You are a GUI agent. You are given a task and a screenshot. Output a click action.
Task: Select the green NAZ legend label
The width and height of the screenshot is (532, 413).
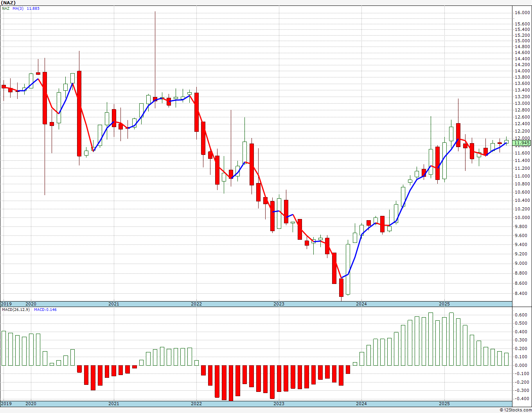[x=5, y=8]
